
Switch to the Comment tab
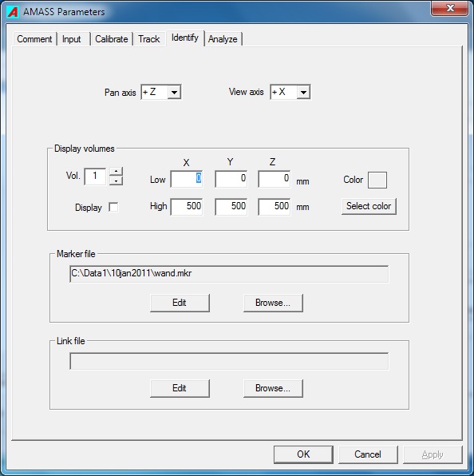coord(34,39)
